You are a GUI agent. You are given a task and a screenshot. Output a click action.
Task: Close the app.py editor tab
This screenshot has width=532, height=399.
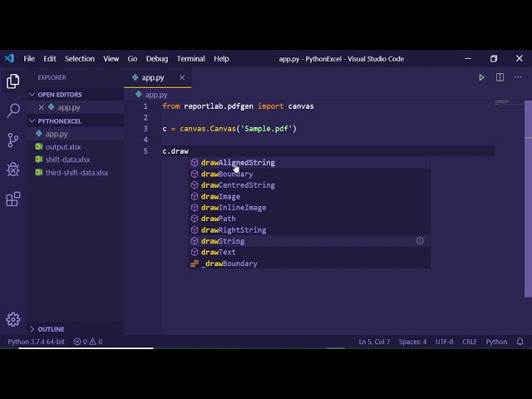coord(182,77)
